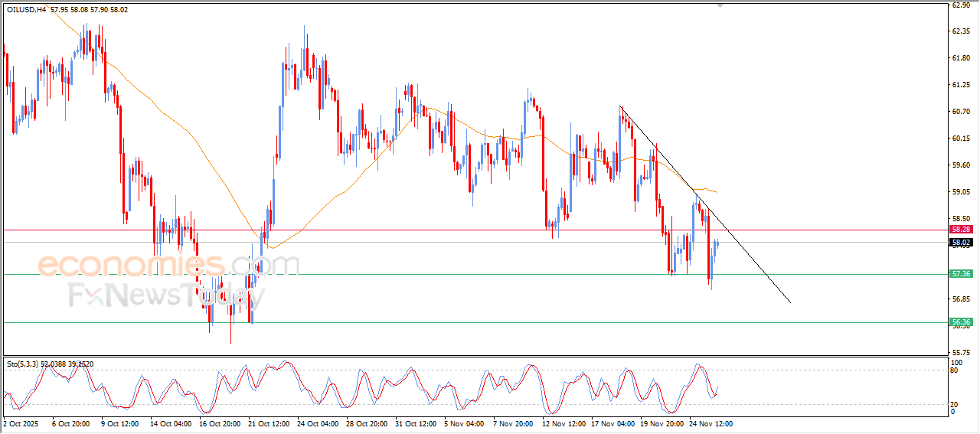Click the green 56.36 price tag
This screenshot has width=980, height=434.
[x=960, y=323]
